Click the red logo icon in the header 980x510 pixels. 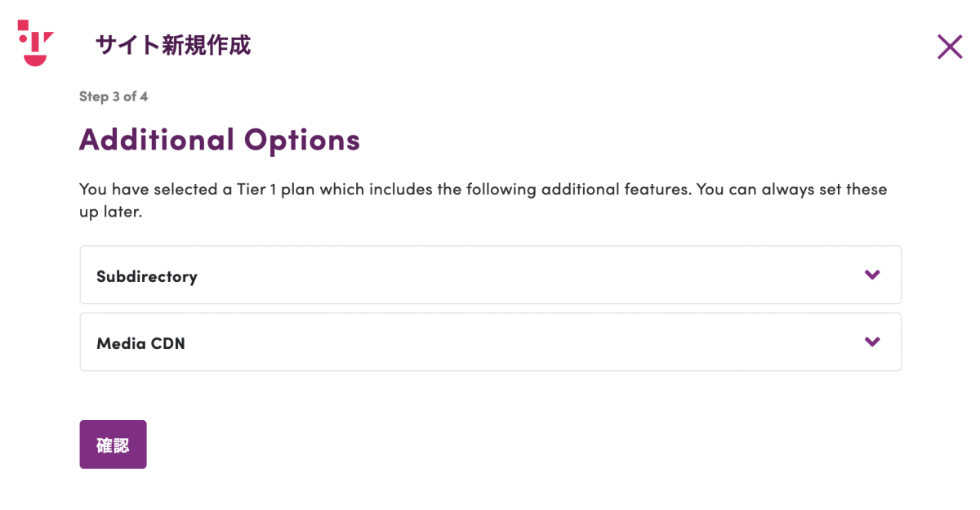(x=36, y=42)
